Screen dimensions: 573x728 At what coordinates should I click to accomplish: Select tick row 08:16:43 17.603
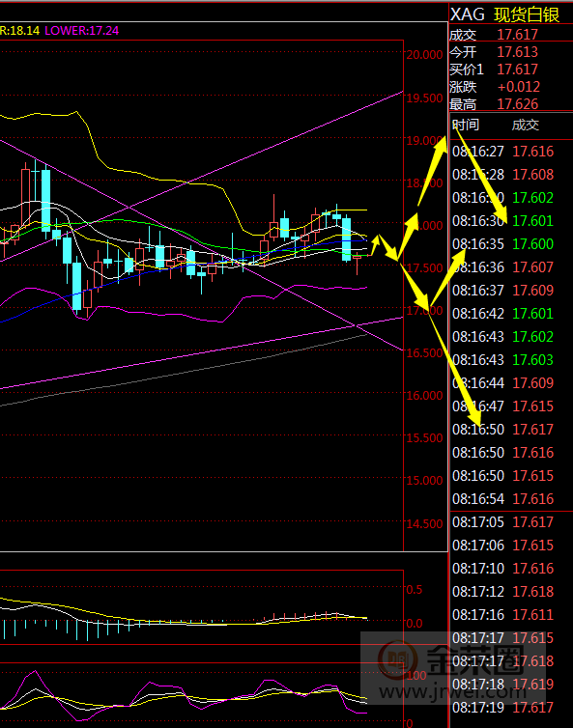[511, 360]
